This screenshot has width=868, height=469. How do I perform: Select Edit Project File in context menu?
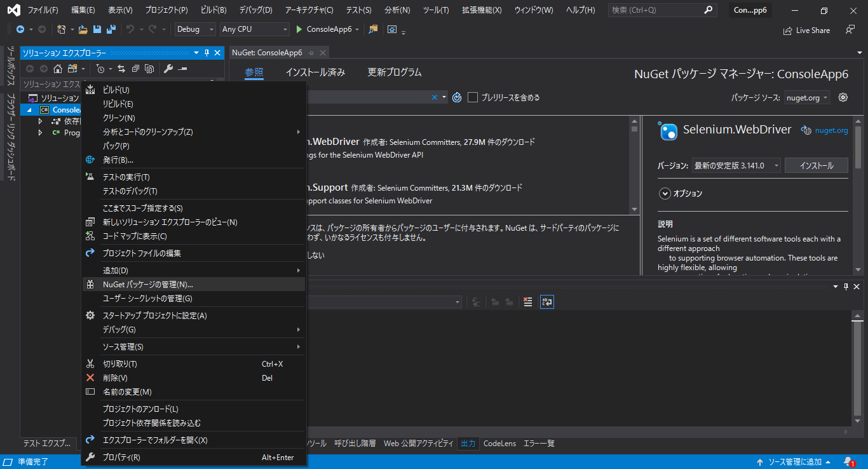194,254
